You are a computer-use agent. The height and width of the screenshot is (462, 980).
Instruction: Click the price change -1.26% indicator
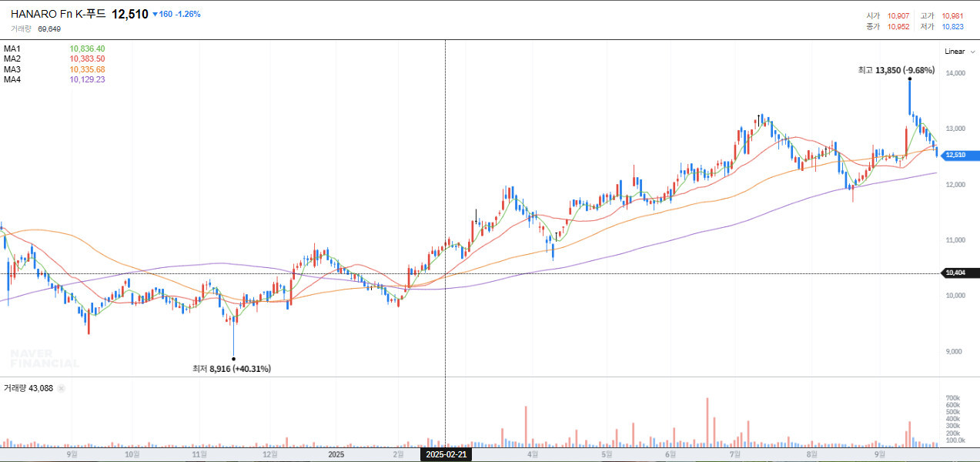[x=189, y=14]
